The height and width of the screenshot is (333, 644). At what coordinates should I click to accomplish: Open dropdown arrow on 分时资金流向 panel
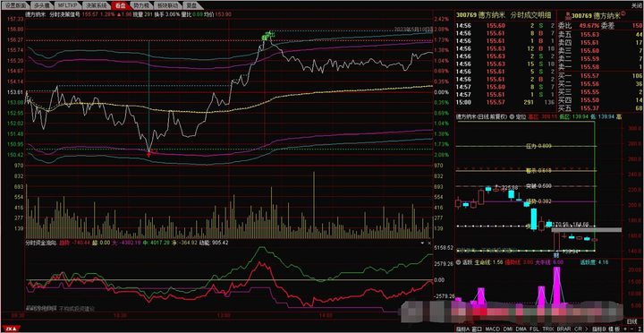(422, 243)
